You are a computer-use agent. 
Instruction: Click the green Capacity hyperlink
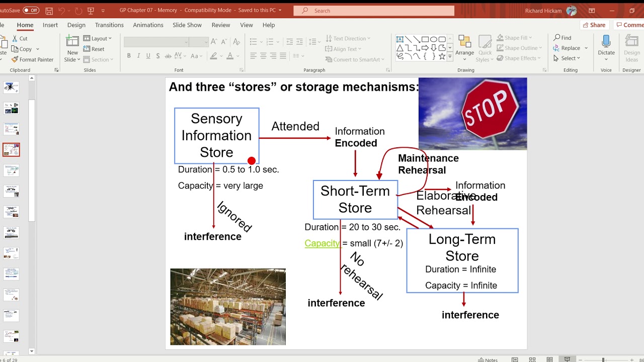click(x=322, y=243)
